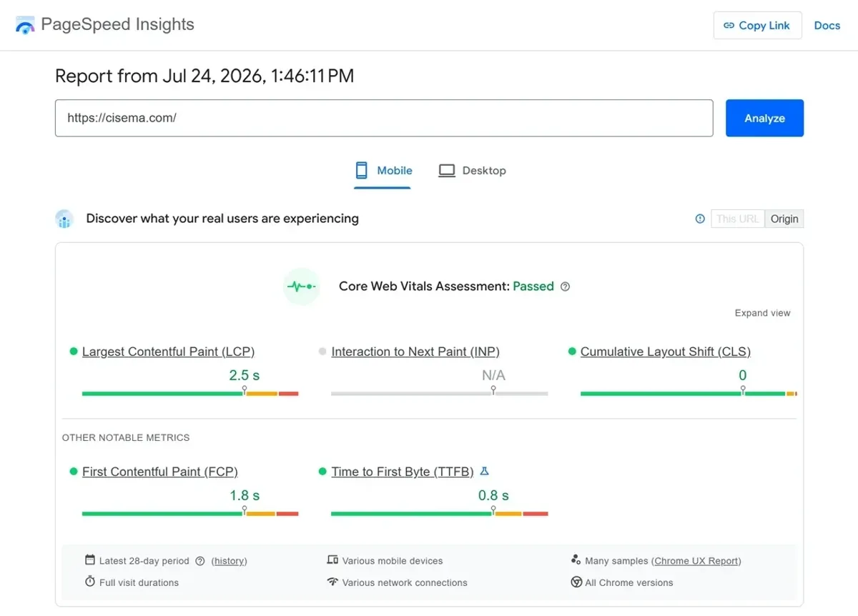
Task: Open the Docs link
Action: [x=827, y=26]
